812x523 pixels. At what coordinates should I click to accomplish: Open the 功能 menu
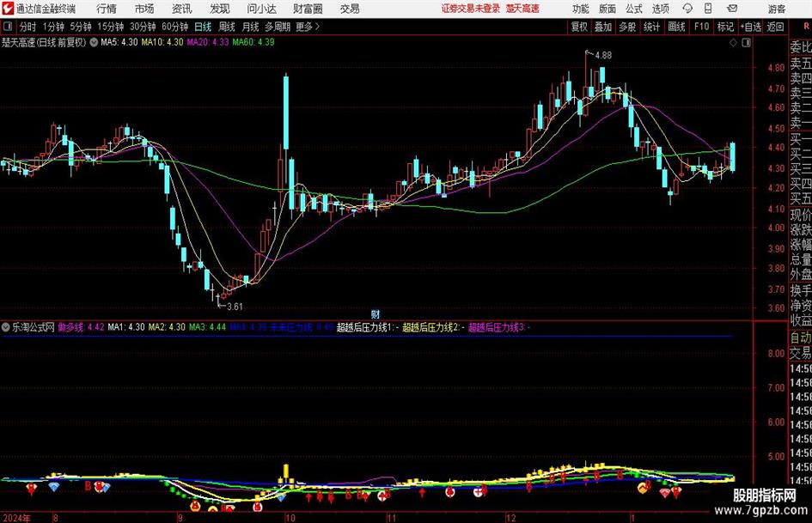(x=581, y=9)
